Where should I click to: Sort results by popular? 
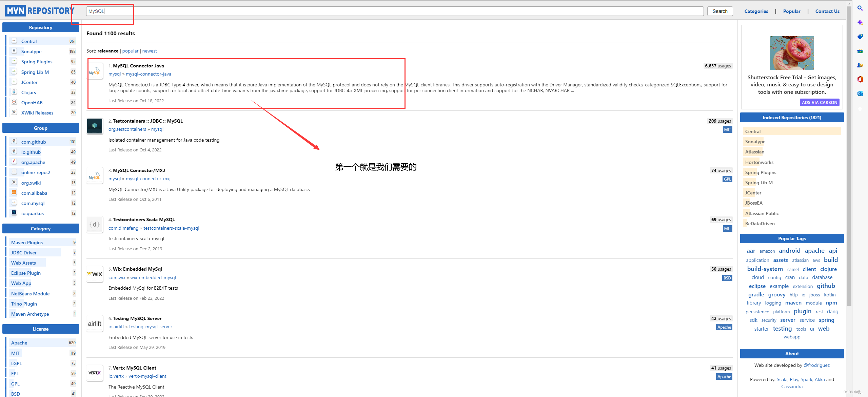(x=130, y=51)
